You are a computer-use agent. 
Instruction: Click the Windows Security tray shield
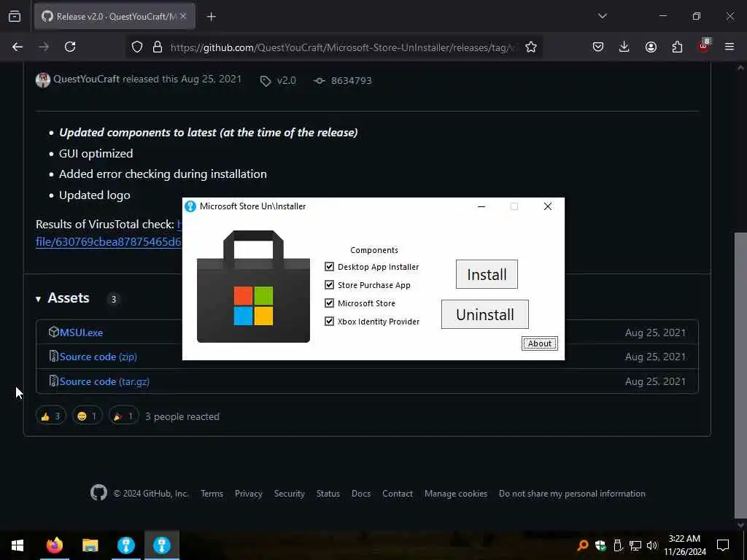tap(600, 545)
